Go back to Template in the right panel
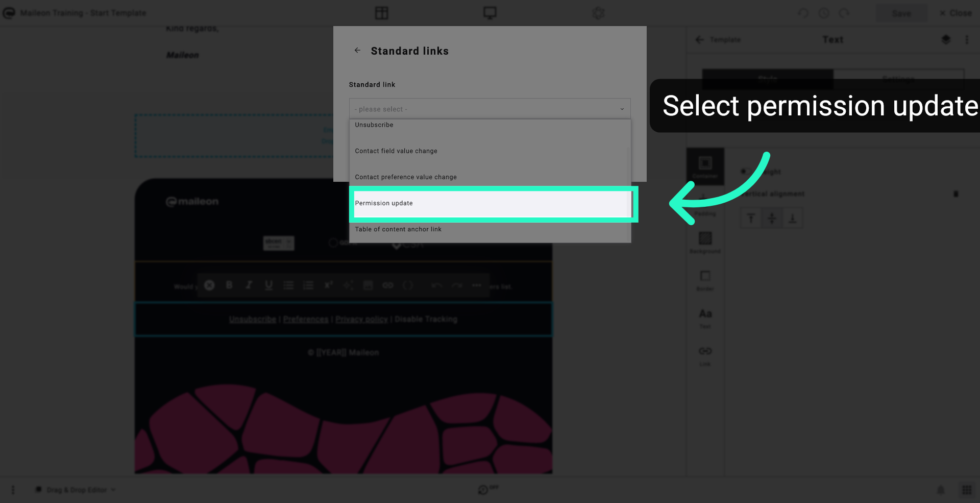 (x=718, y=39)
